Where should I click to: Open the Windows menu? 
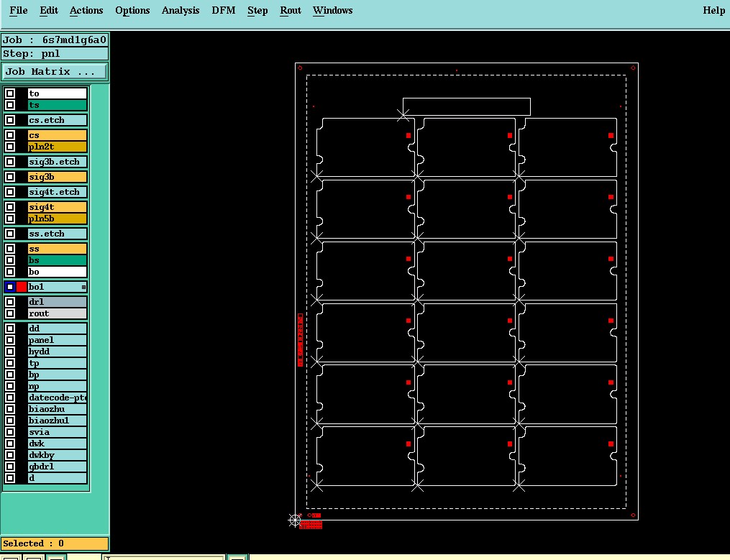332,10
